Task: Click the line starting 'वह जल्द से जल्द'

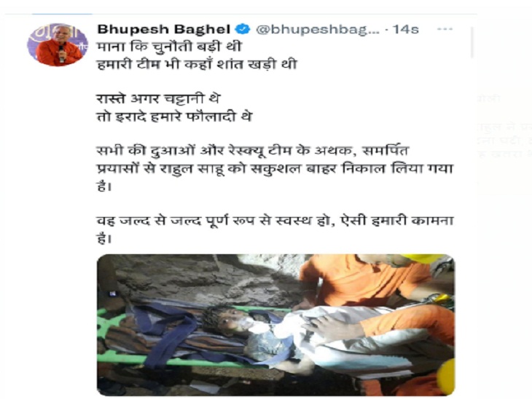Action: [x=275, y=221]
